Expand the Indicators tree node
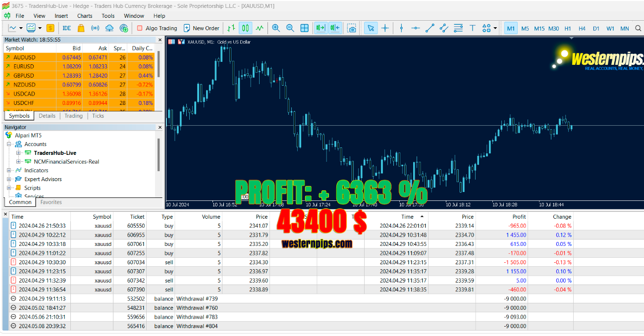The width and height of the screenshot is (644, 336). click(x=9, y=170)
